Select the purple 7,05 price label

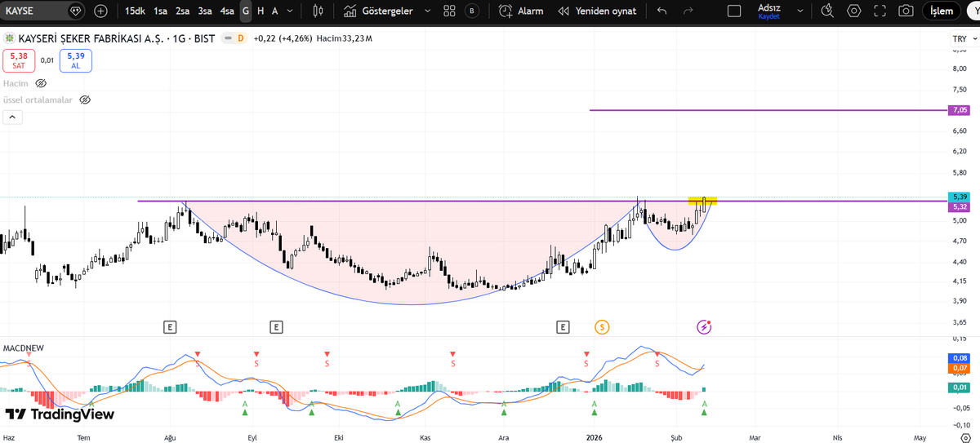[x=959, y=110]
